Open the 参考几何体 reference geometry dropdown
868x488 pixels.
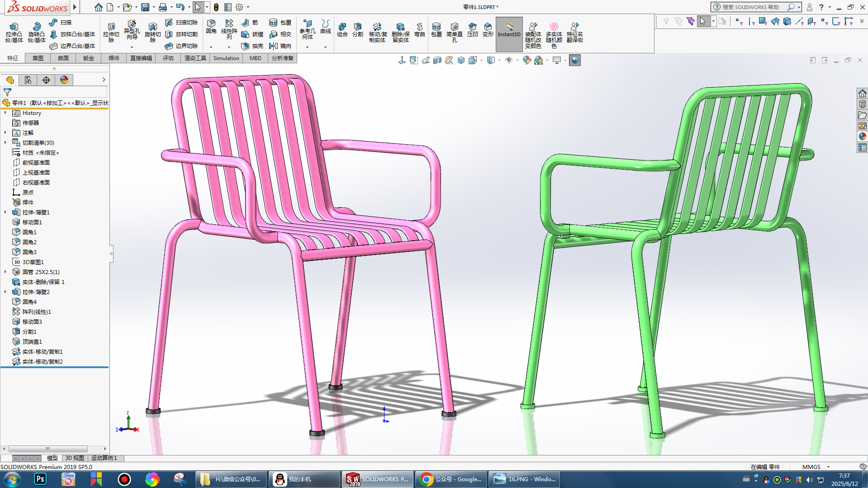tap(307, 47)
